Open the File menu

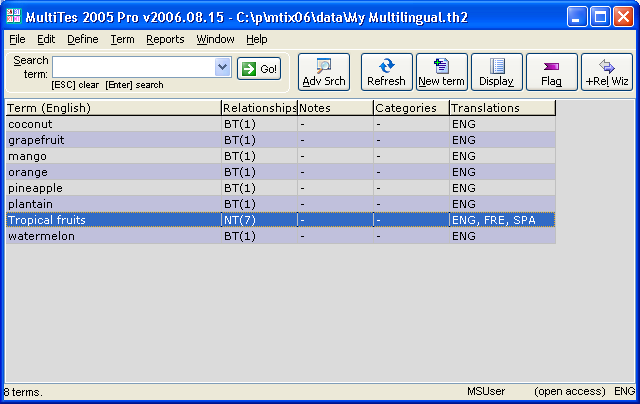[x=17, y=39]
